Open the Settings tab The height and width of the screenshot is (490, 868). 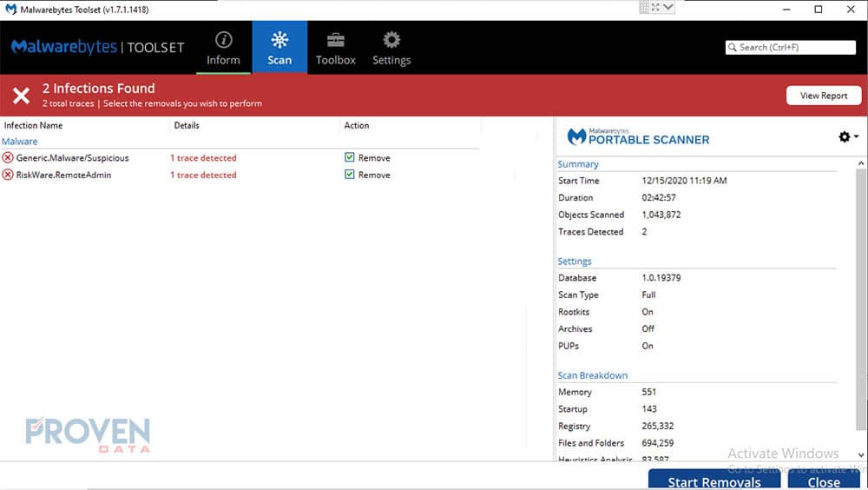(391, 48)
